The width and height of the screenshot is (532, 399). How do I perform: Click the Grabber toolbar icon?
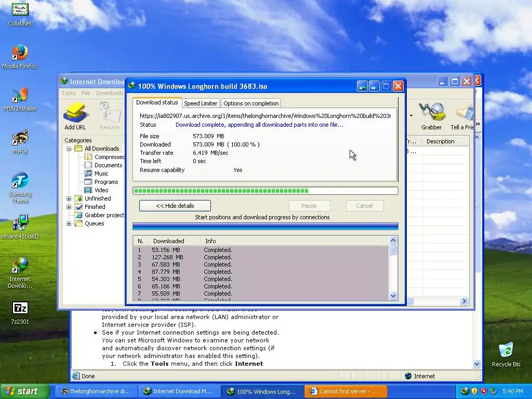click(x=431, y=116)
